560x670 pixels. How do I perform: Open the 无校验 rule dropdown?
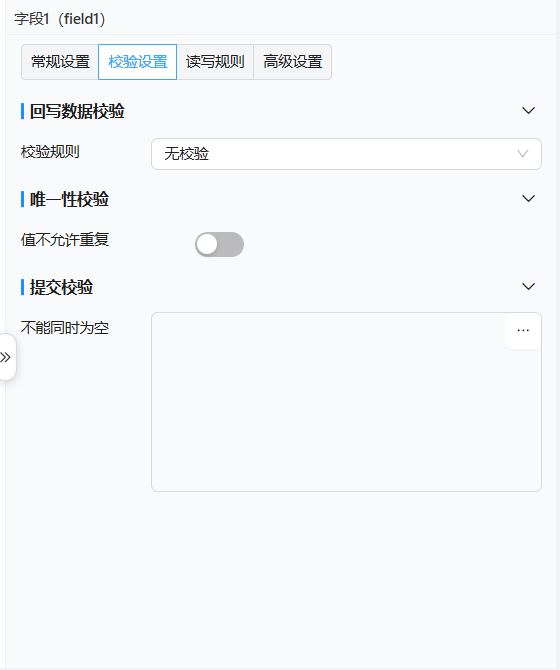[x=346, y=154]
